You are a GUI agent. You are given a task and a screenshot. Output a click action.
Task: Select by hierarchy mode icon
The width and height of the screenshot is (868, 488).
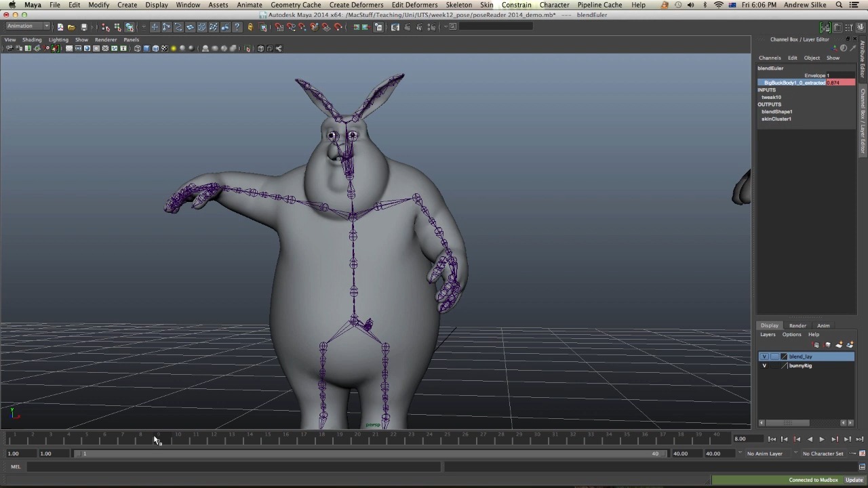105,27
